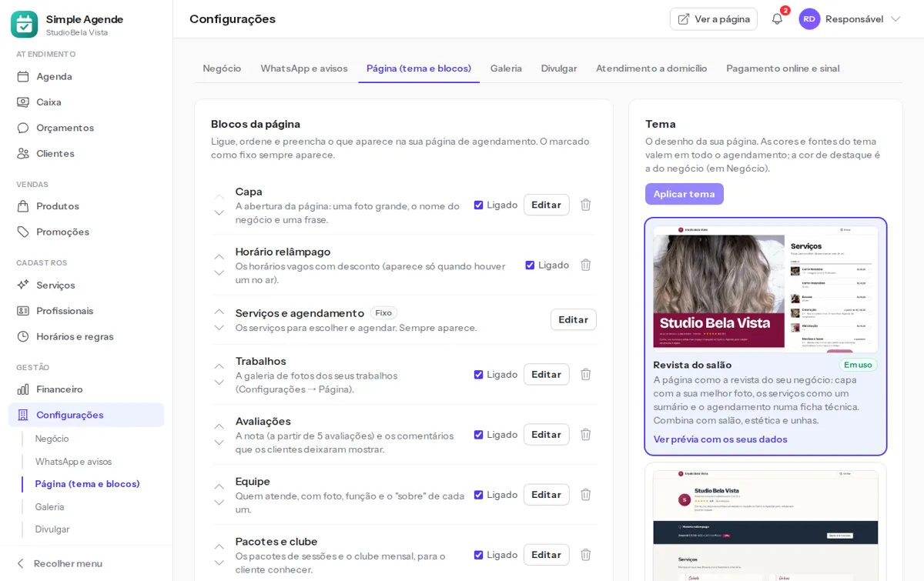Move the Trabalhos block up
The image size is (924, 581).
pyautogui.click(x=219, y=366)
